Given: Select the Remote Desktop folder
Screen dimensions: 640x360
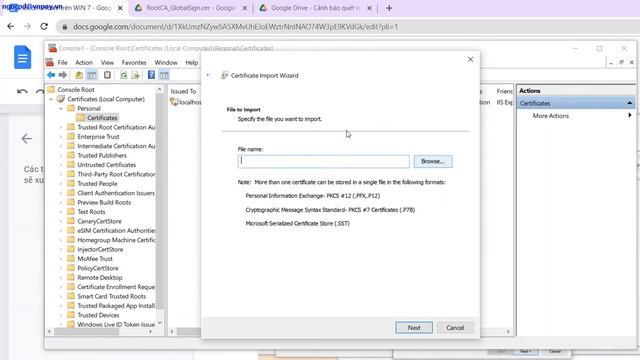Looking at the screenshot, I should coord(100,278).
